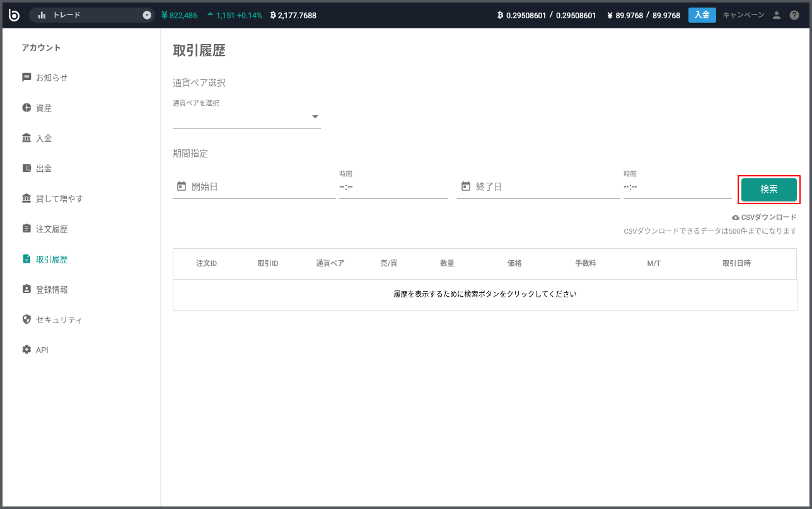Click the 注文履歴 clipboard icon
812x509 pixels.
coord(26,229)
